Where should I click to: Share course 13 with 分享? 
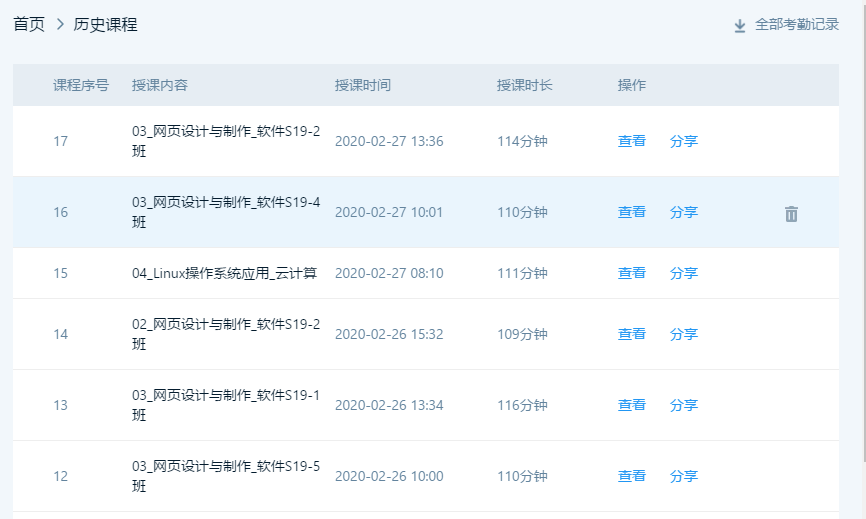coord(683,405)
